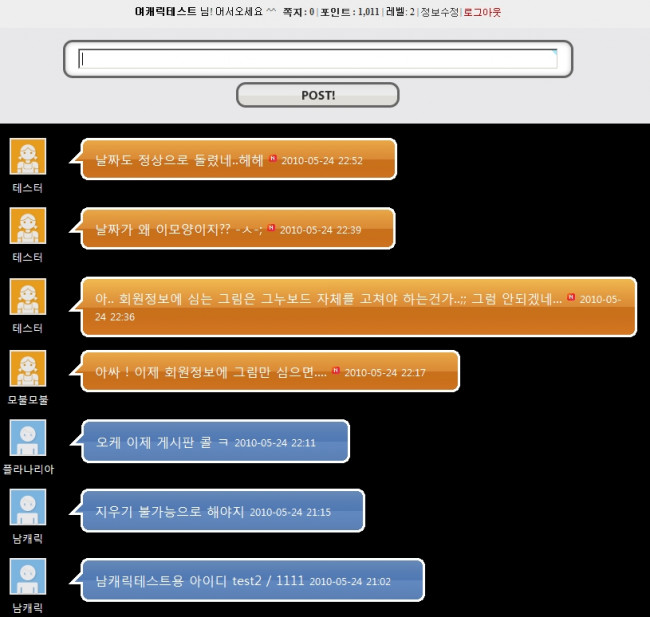
Task: Open the 정보수정 link
Action: tap(439, 12)
